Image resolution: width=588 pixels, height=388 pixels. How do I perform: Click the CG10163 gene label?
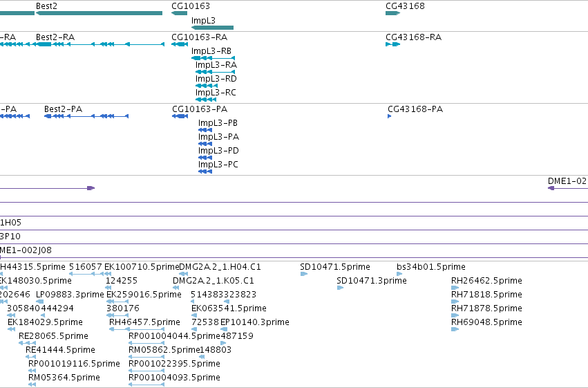[191, 6]
